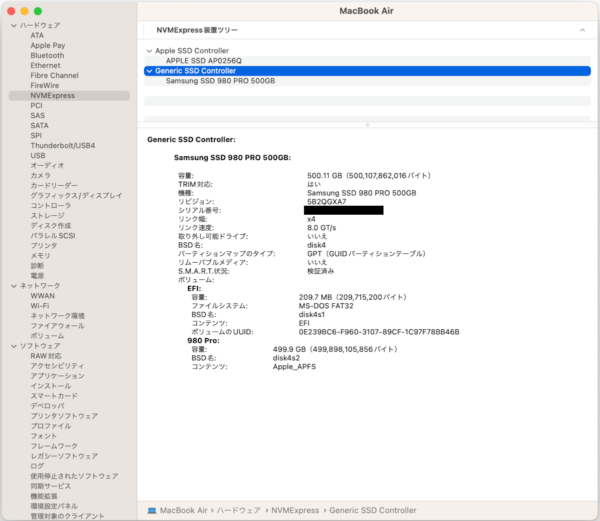Select APPLE SSD AP0256Q device row
Image resolution: width=600 pixels, height=521 pixels.
[367, 61]
